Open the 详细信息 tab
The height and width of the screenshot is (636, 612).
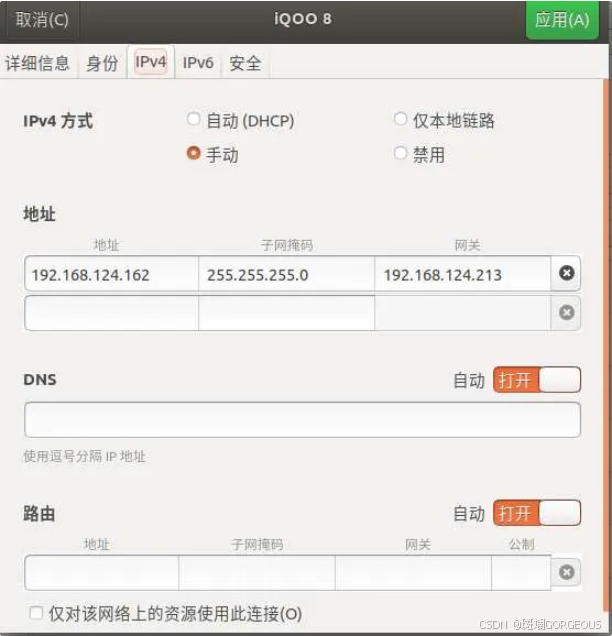point(38,63)
